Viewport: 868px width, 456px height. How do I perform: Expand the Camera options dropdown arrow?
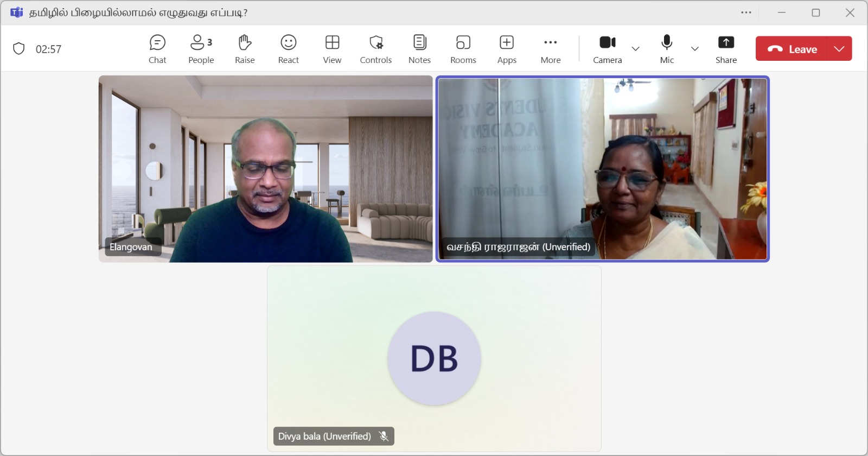(636, 49)
